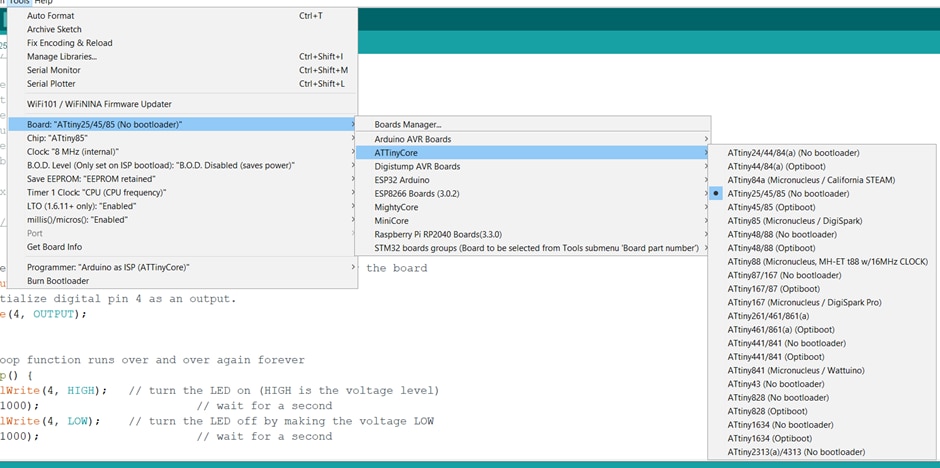
Task: Open Serial Monitor from Tools menu
Action: click(56, 70)
